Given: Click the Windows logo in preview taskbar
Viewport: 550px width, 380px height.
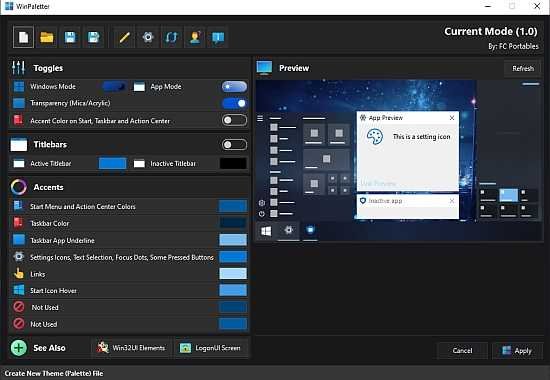Looking at the screenshot, I should [x=266, y=231].
